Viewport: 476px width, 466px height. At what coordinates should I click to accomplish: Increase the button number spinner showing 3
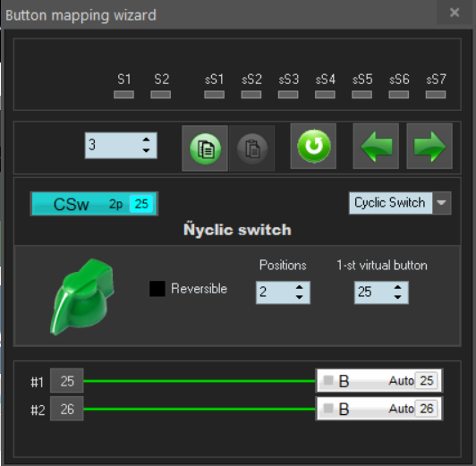click(147, 140)
